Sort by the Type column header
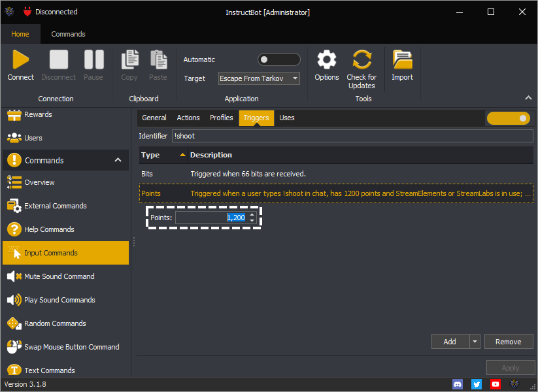Screen dimensions: 538x392 (163, 155)
